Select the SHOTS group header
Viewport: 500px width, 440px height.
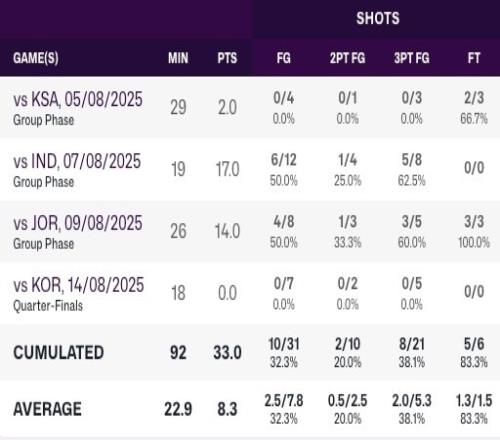click(378, 18)
